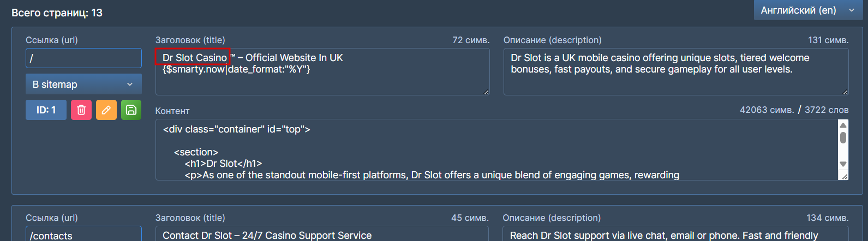Click resize handle of Dr Slot title box
The height and width of the screenshot is (241, 868).
486,92
